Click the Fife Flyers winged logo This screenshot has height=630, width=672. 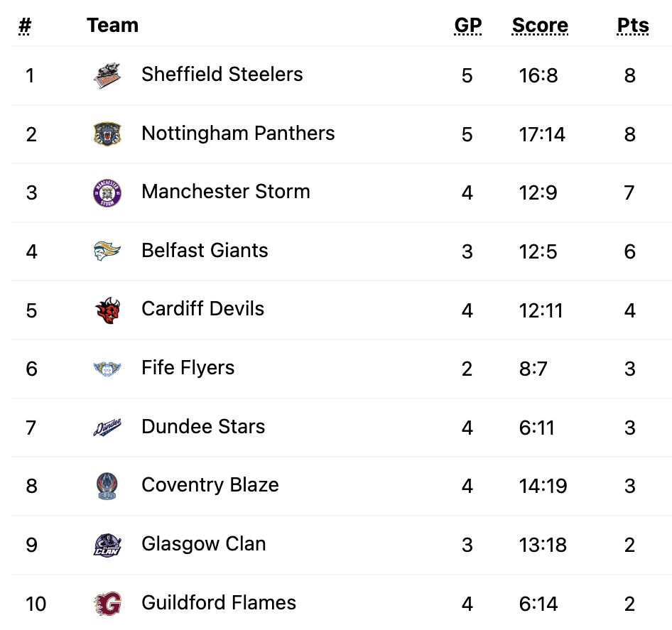(x=107, y=369)
